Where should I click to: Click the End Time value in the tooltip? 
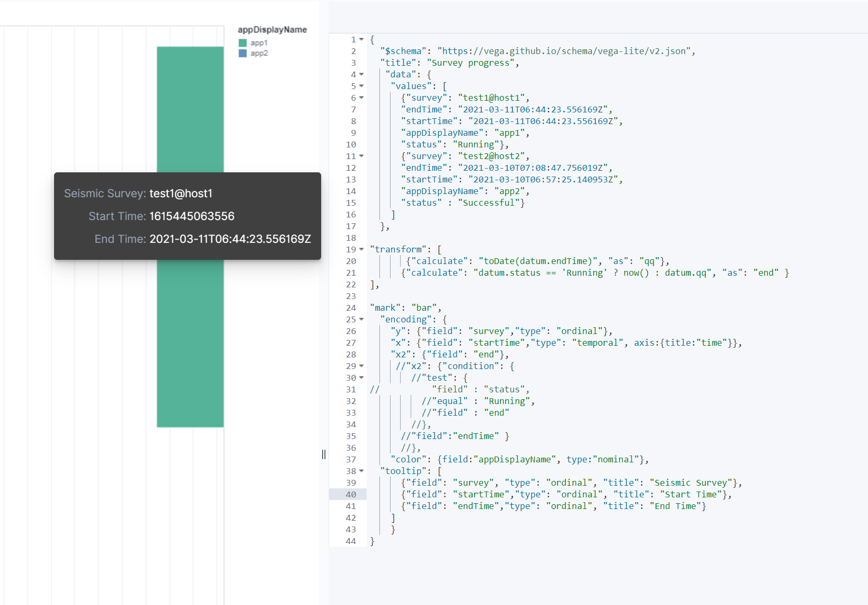point(231,239)
